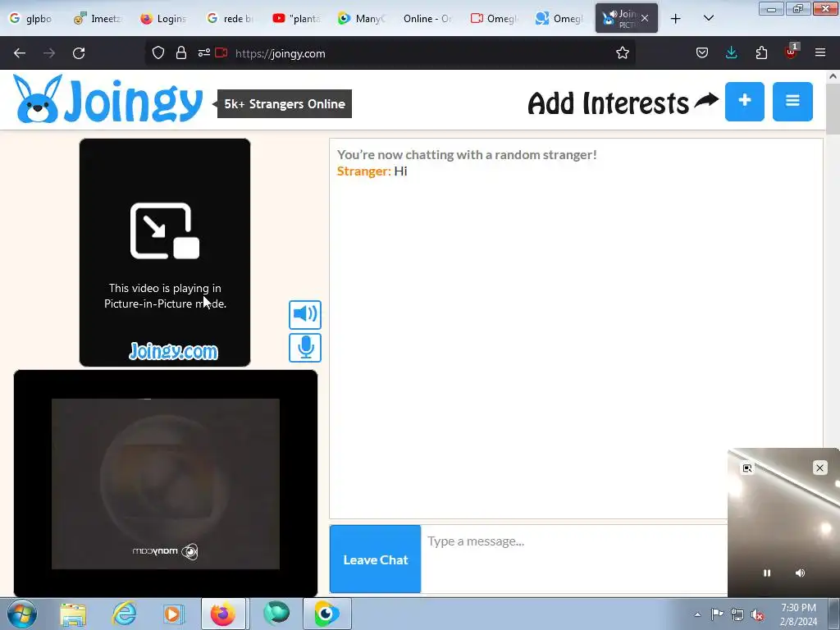Click the 5k+ Strangers Online badge
This screenshot has height=630, width=840.
point(285,104)
